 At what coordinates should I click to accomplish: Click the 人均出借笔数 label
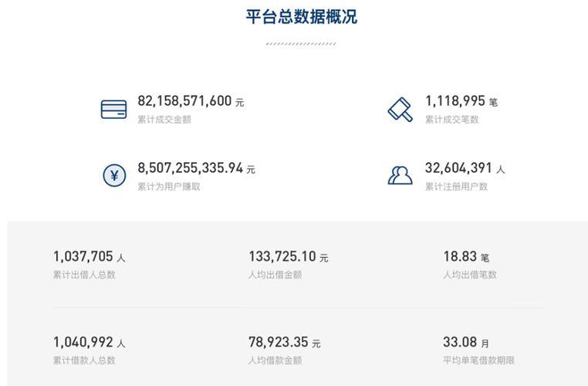point(469,275)
